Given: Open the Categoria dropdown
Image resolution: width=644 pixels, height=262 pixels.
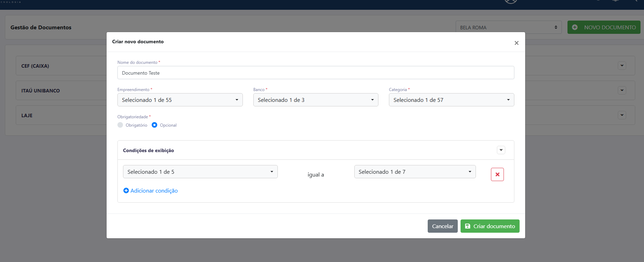Looking at the screenshot, I should [451, 100].
